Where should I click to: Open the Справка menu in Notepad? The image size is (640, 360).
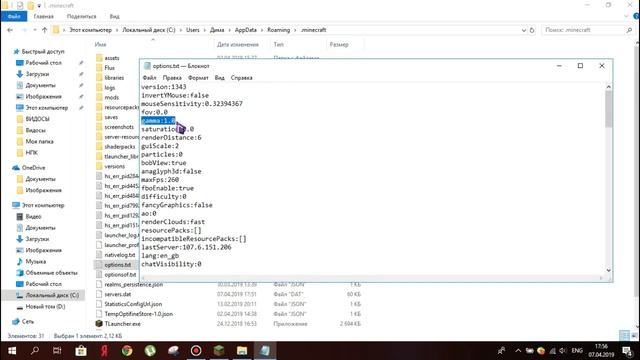(241, 78)
